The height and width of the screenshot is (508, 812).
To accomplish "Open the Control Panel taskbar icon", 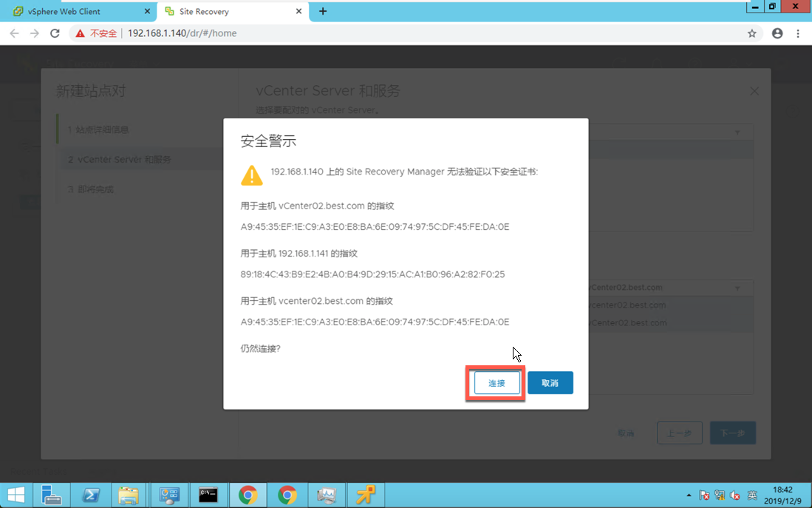I will (x=168, y=495).
